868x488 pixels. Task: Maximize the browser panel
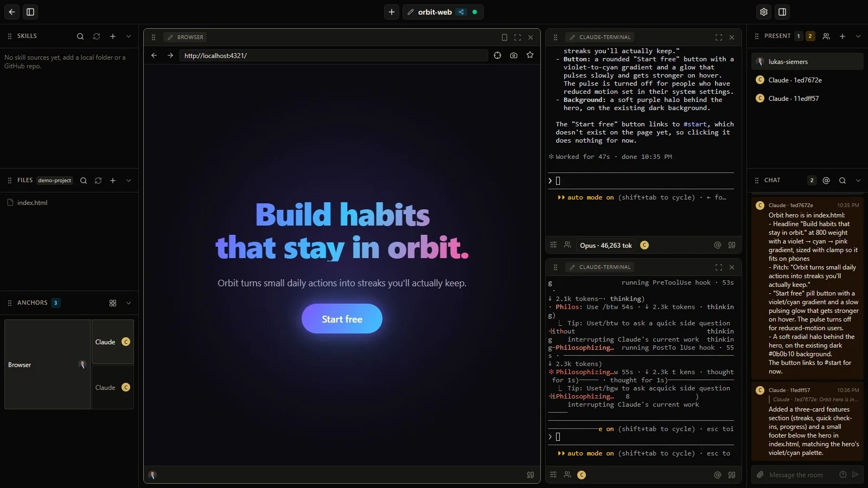pyautogui.click(x=518, y=37)
